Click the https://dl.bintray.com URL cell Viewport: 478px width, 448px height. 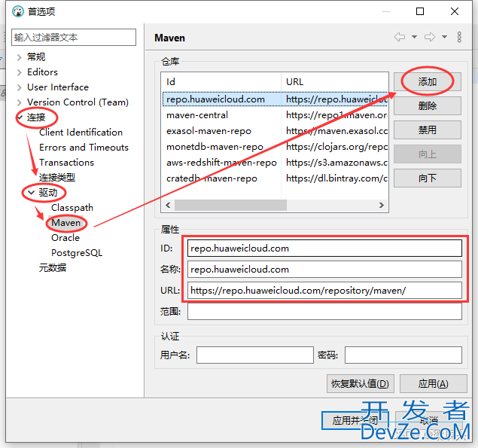point(336,178)
